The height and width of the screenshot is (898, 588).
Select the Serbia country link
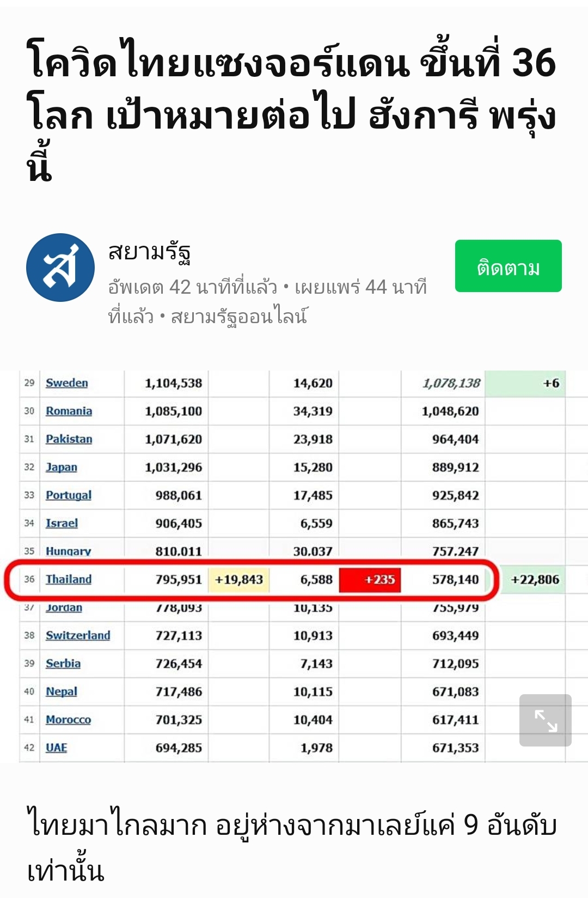(x=63, y=664)
